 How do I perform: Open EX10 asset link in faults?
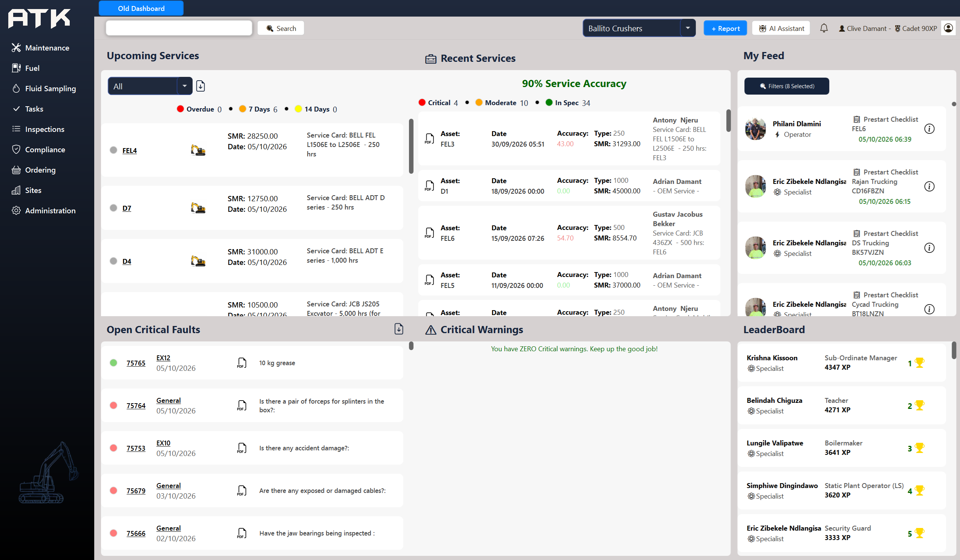coord(163,444)
